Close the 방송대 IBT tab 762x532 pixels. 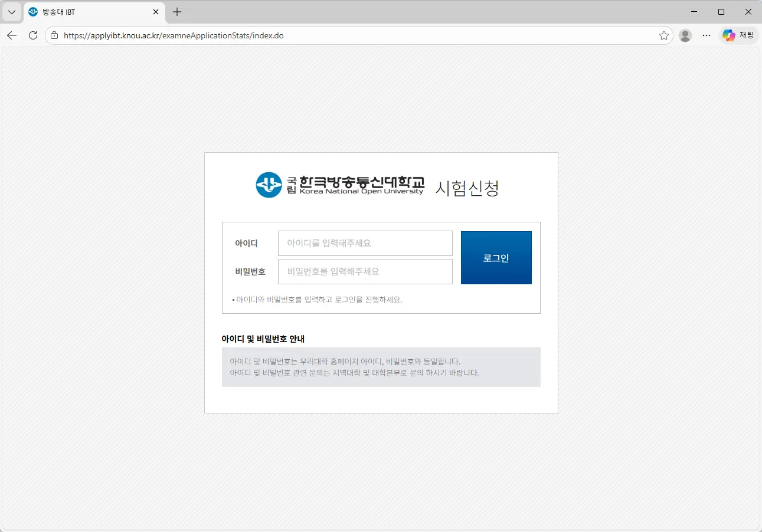155,12
